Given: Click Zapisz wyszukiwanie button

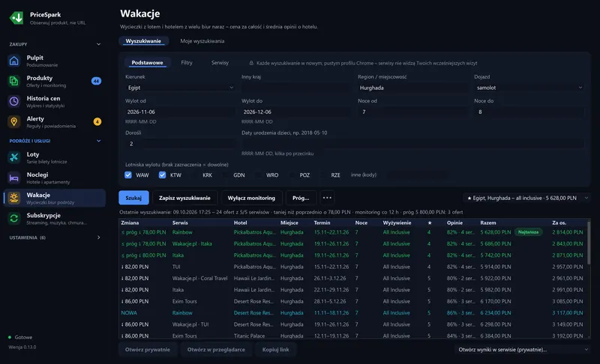Looking at the screenshot, I should (184, 198).
